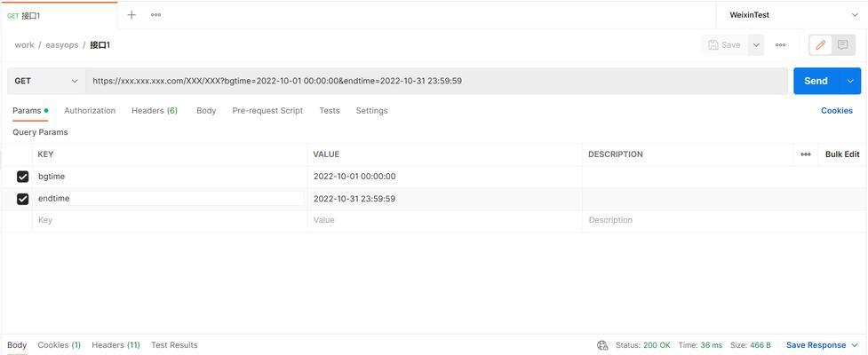Click the empty Description placeholder field
Image resolution: width=868 pixels, height=355 pixels.
click(x=725, y=220)
